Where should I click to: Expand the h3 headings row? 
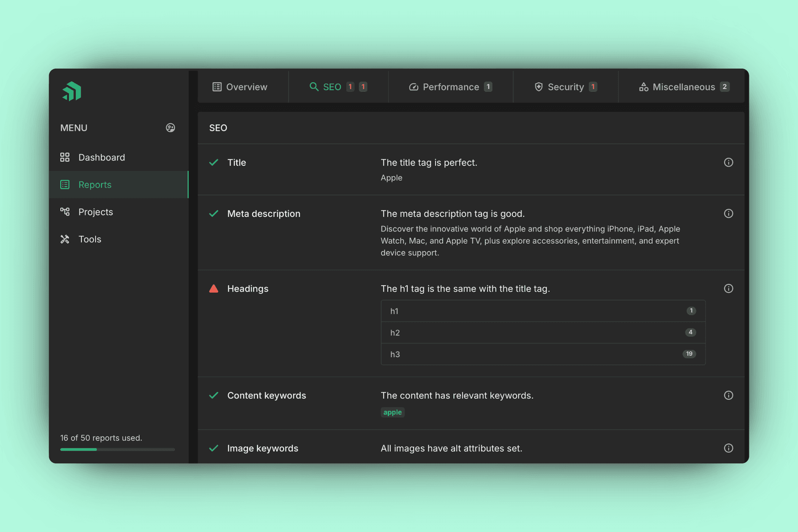click(543, 354)
